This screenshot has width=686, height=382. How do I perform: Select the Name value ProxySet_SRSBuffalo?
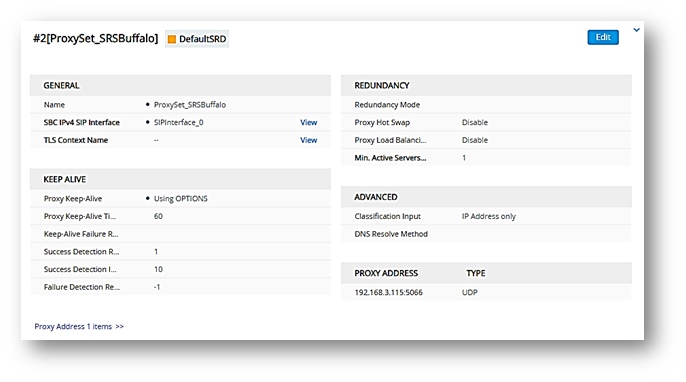(190, 105)
